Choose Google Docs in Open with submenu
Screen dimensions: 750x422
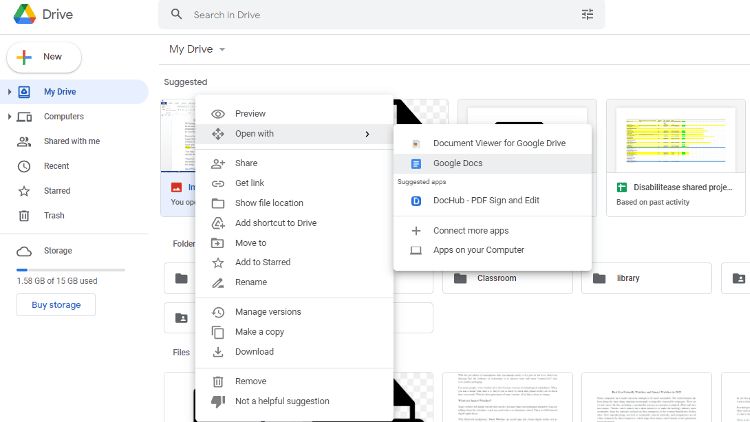[493, 163]
